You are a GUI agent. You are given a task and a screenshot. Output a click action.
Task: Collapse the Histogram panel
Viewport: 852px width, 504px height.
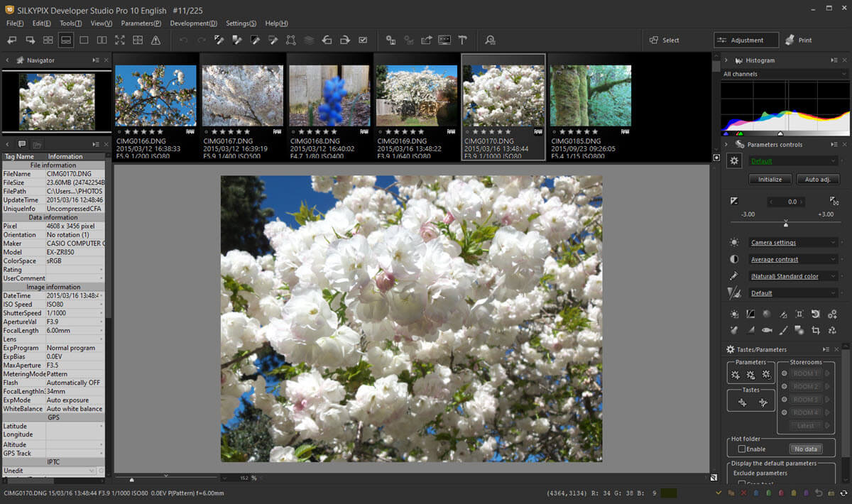(x=726, y=60)
